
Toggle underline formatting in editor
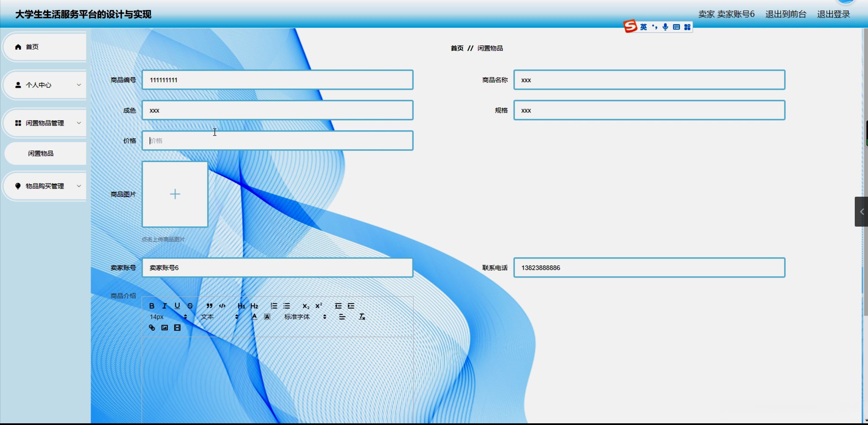[x=177, y=306]
